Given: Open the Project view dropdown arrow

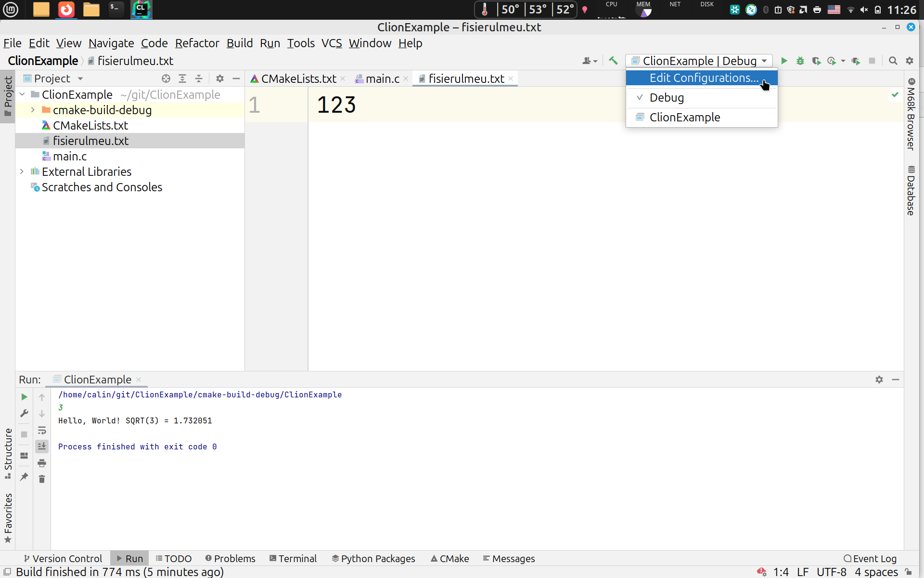Looking at the screenshot, I should (x=80, y=79).
